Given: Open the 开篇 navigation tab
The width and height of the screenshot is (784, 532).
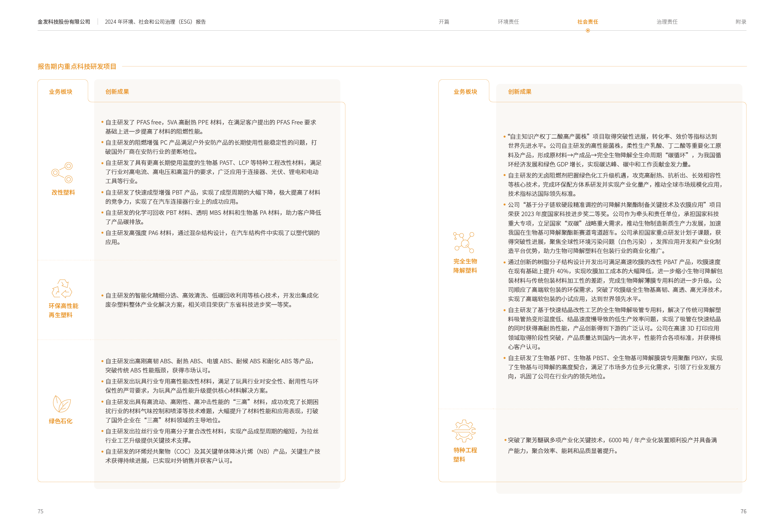Looking at the screenshot, I should coord(443,22).
